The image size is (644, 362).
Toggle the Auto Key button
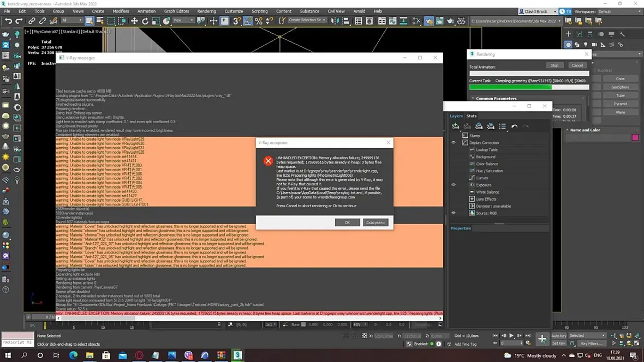(558, 336)
